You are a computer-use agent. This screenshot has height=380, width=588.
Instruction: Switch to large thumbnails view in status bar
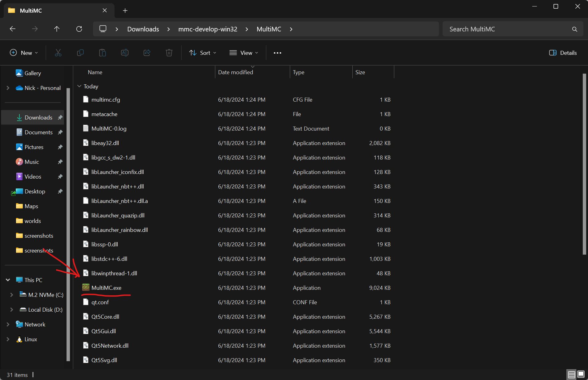(581, 374)
